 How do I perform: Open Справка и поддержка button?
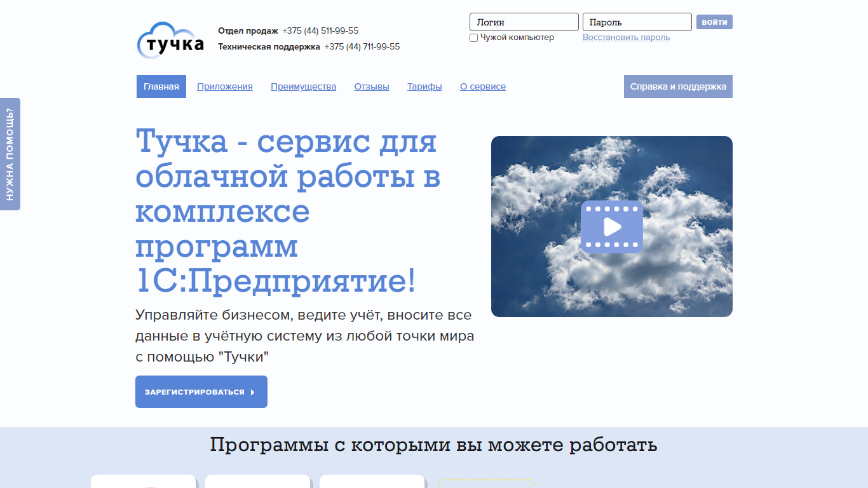(678, 86)
